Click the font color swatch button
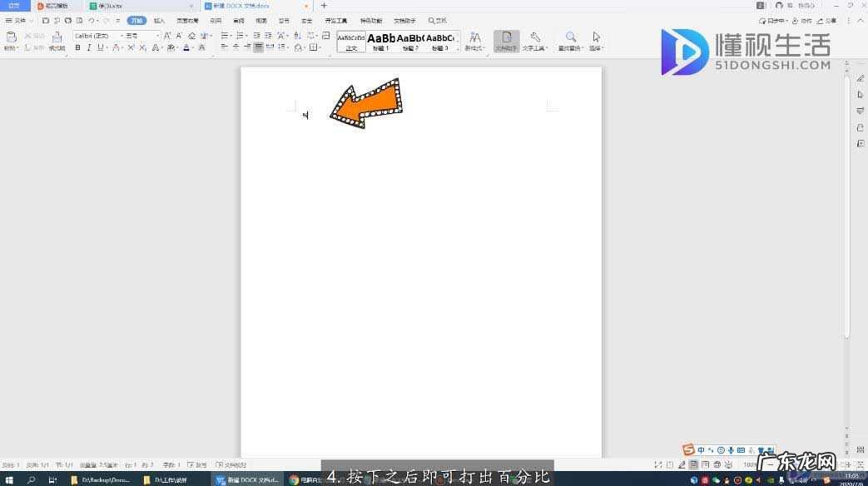The width and height of the screenshot is (868, 486). pyautogui.click(x=186, y=48)
